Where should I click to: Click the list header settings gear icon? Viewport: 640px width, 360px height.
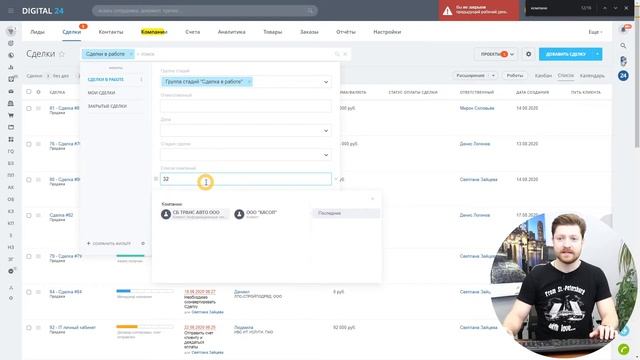(x=38, y=92)
